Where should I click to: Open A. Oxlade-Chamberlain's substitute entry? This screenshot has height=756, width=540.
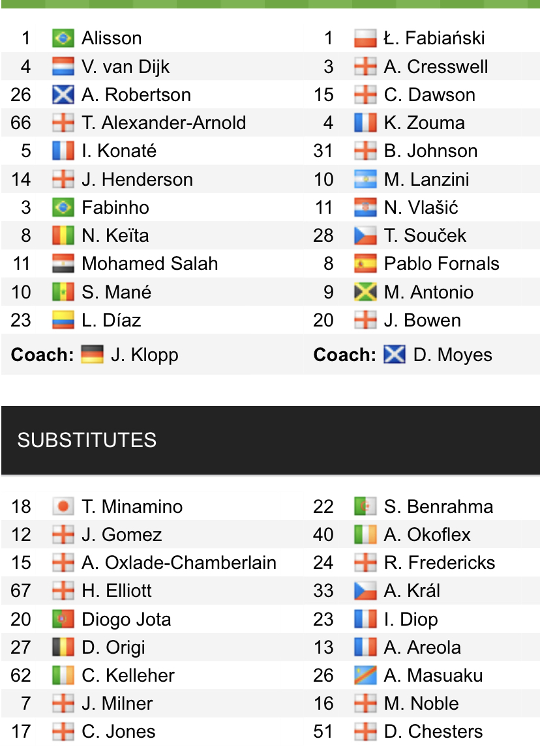pos(179,562)
